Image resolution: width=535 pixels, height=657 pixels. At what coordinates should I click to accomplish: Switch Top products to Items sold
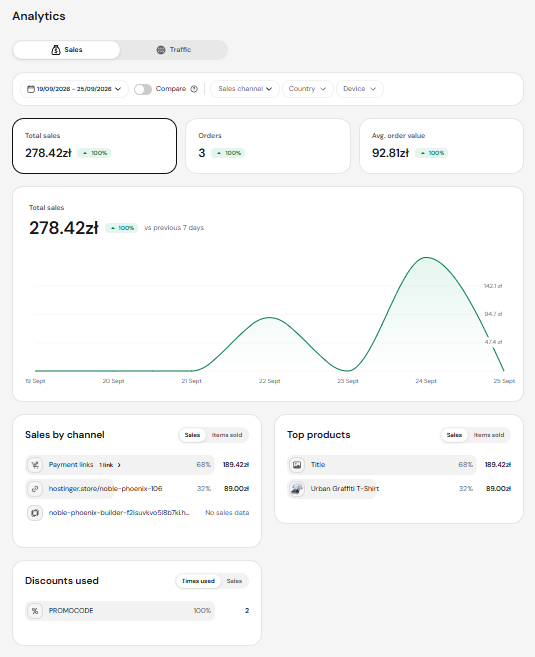pyautogui.click(x=489, y=435)
